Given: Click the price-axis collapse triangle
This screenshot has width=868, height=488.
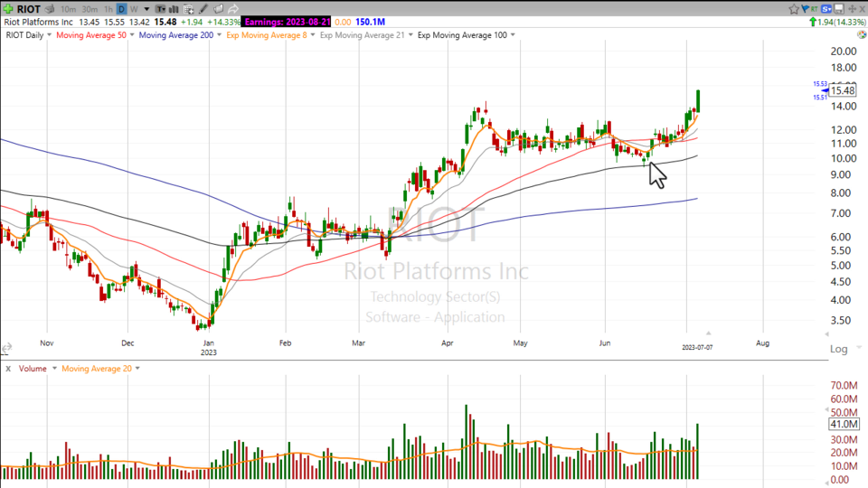Looking at the screenshot, I should [826, 334].
